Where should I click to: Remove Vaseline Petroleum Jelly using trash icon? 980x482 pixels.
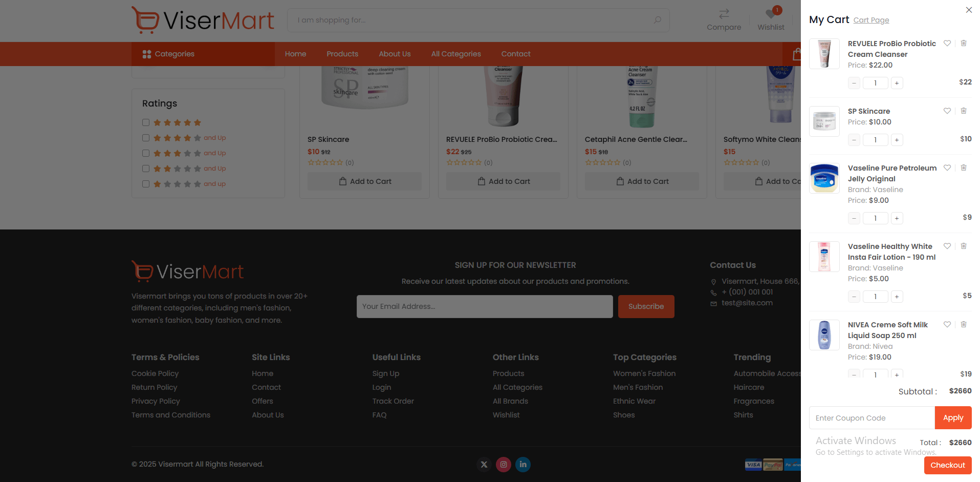point(964,168)
